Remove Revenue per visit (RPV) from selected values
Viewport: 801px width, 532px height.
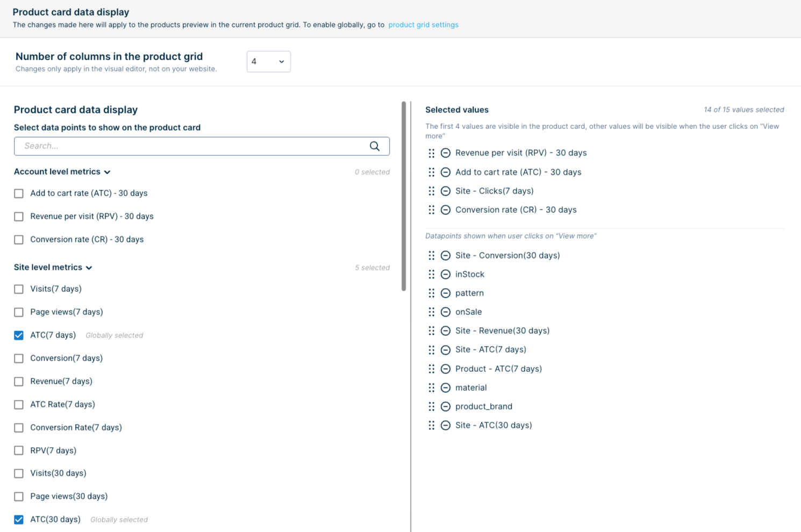(446, 153)
